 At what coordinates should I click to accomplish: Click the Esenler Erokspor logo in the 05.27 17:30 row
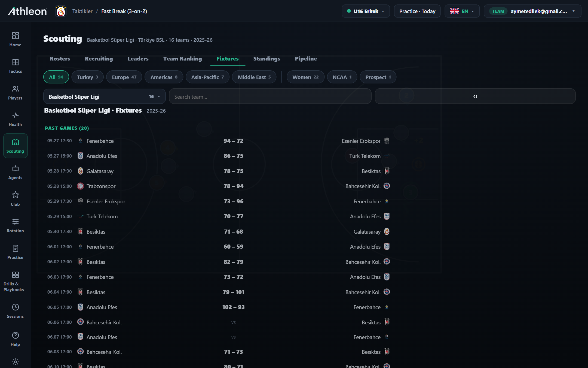[x=387, y=141]
